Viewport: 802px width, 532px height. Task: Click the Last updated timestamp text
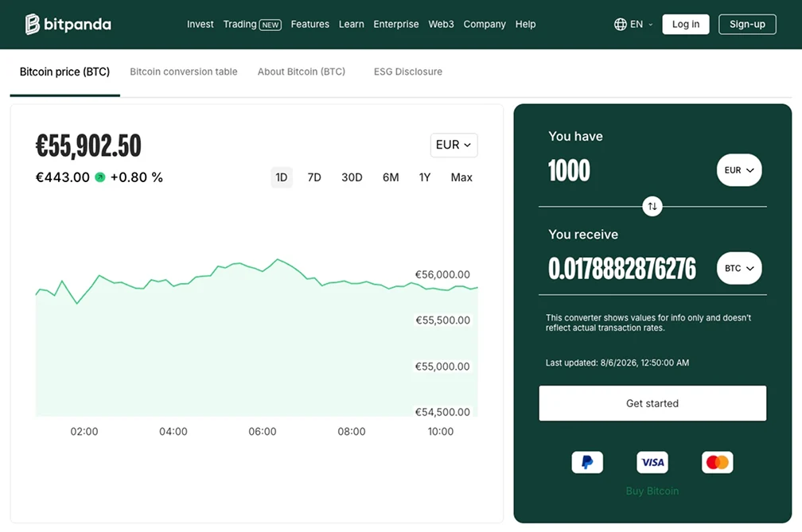pos(617,363)
